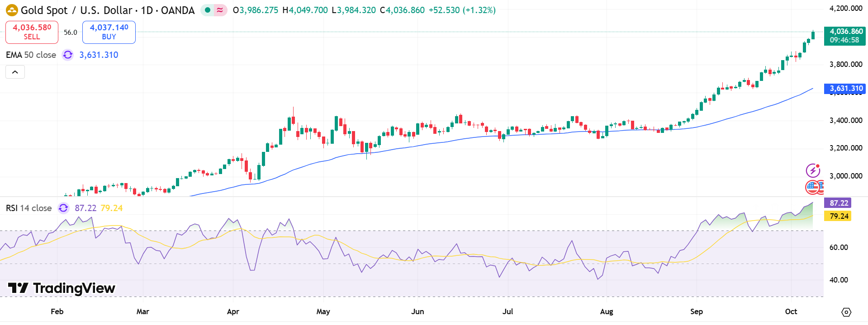Click the Jul label on time axis
This screenshot has height=325, width=868.
point(508,311)
